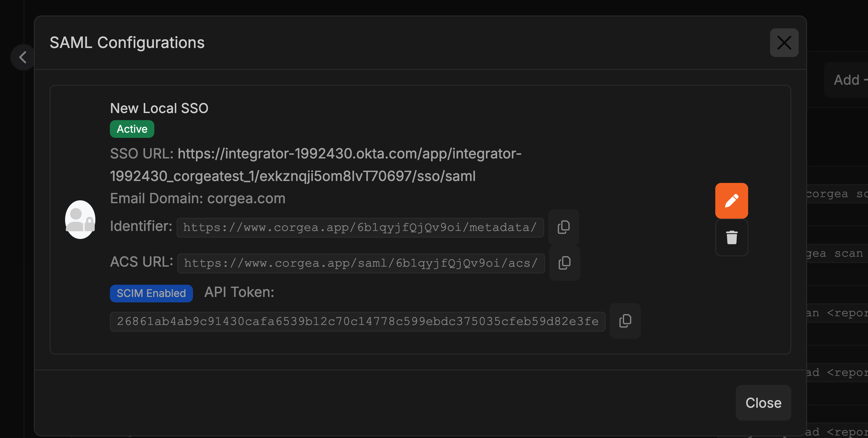Toggle the Active status badge
The width and height of the screenshot is (868, 438).
point(132,129)
